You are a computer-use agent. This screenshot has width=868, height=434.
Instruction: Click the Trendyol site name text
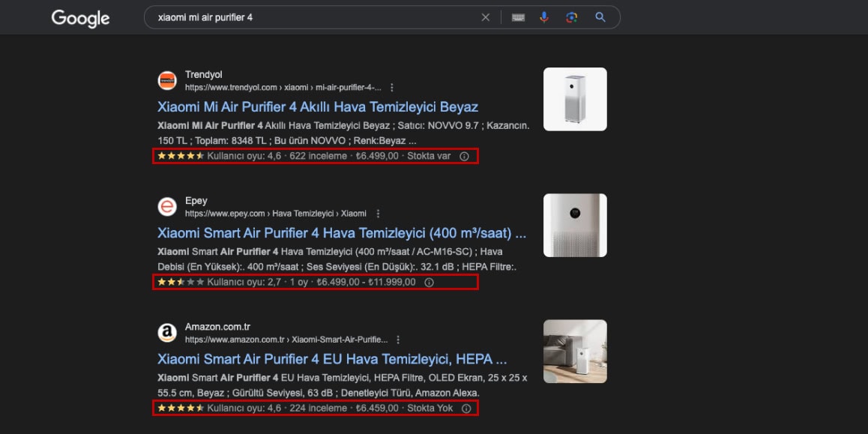point(203,75)
